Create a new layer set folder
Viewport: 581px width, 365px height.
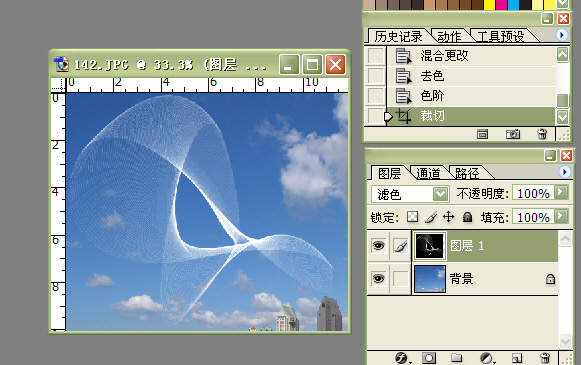[456, 358]
